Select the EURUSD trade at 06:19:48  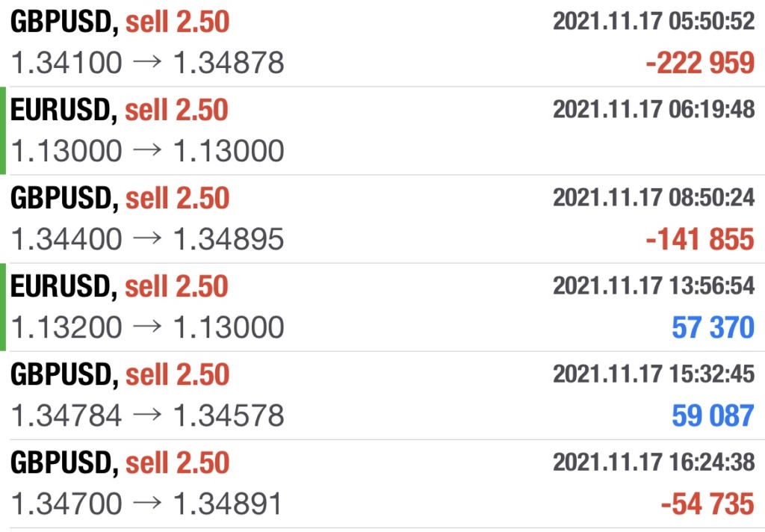coord(382,131)
